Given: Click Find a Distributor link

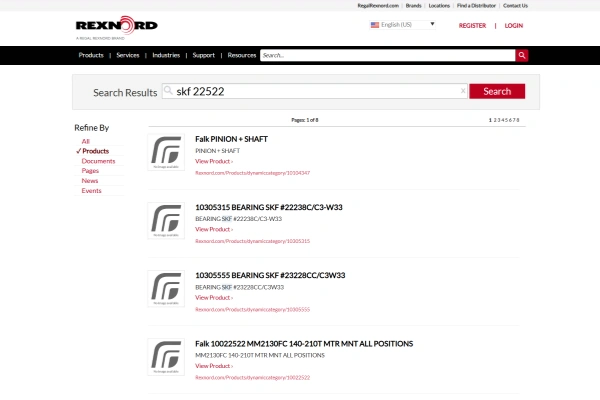Looking at the screenshot, I should pos(476,6).
